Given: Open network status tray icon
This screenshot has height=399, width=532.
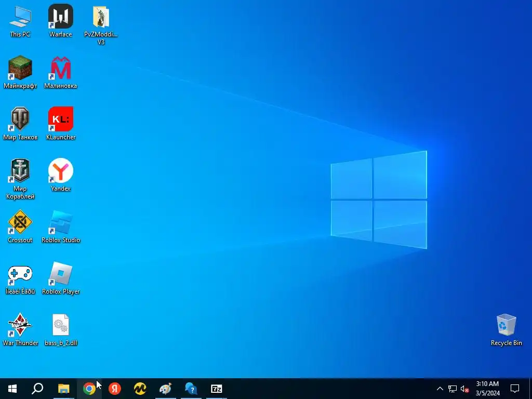Looking at the screenshot, I should point(453,389).
